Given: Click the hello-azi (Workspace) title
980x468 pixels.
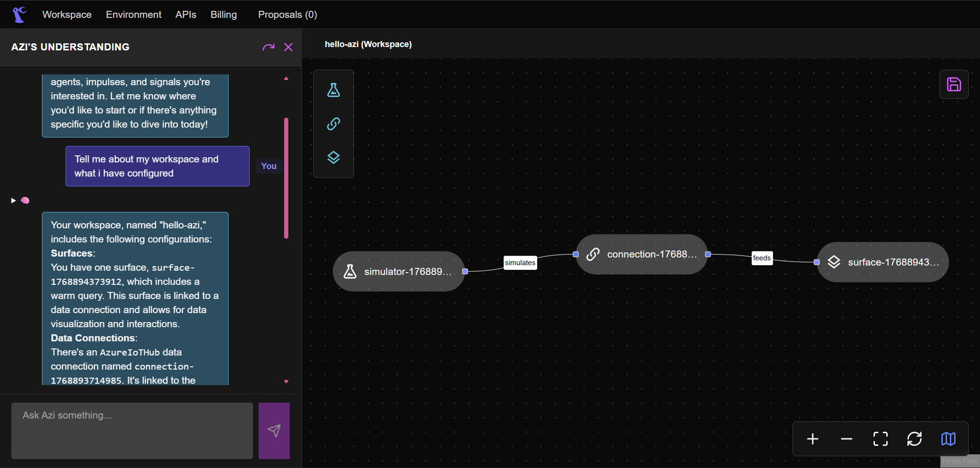Looking at the screenshot, I should click(x=368, y=44).
